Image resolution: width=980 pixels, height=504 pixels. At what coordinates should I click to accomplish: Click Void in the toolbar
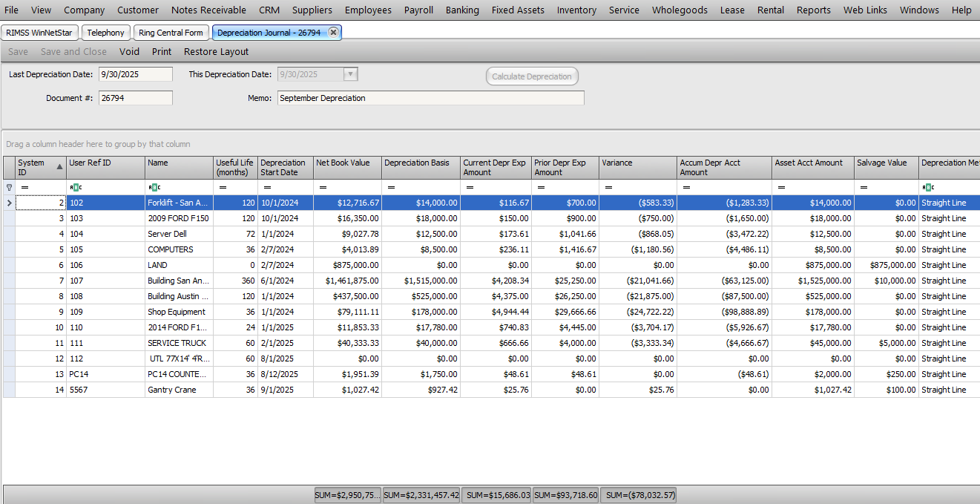pos(129,51)
